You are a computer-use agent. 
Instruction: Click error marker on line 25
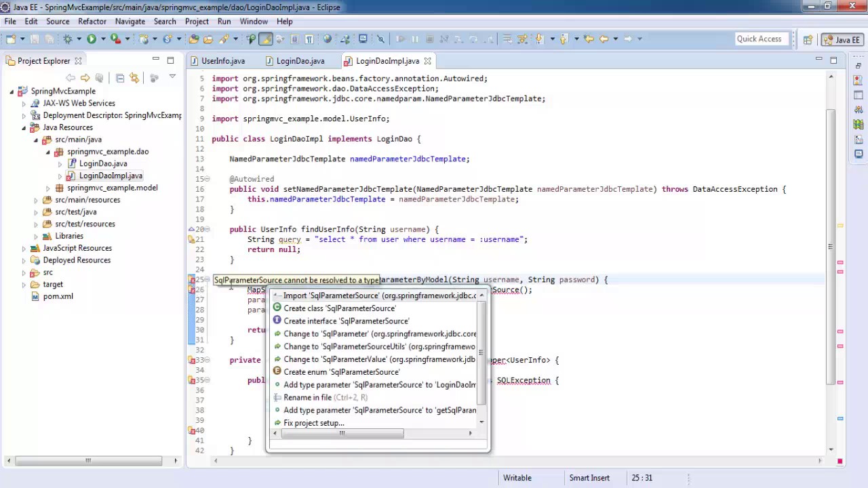pyautogui.click(x=192, y=280)
